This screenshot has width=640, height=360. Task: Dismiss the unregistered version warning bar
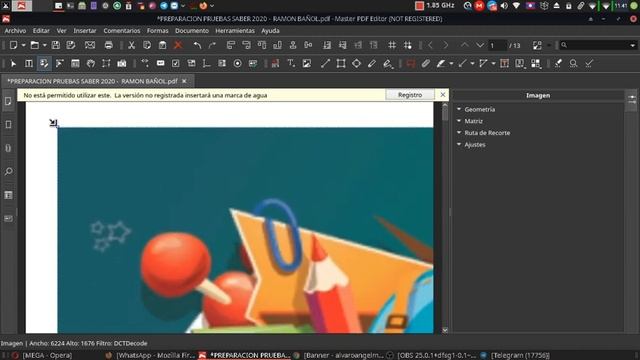click(x=443, y=95)
